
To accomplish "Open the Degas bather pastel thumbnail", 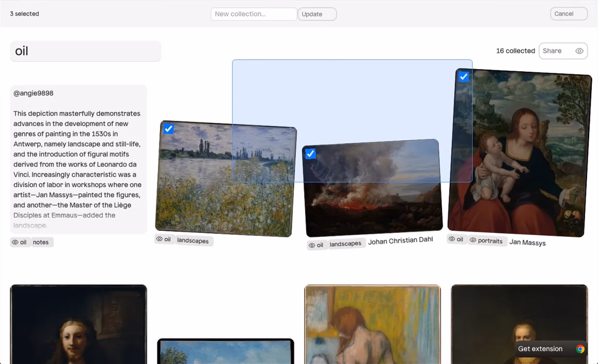I will click(x=372, y=324).
